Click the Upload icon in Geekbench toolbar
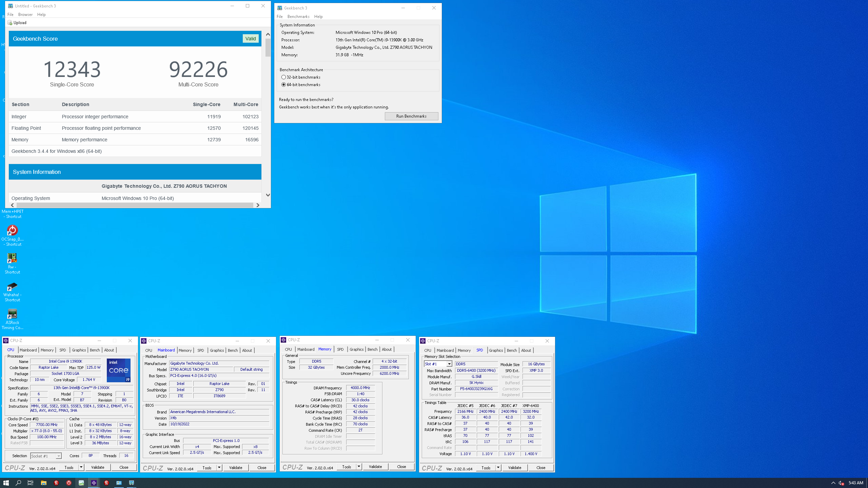 [10, 23]
